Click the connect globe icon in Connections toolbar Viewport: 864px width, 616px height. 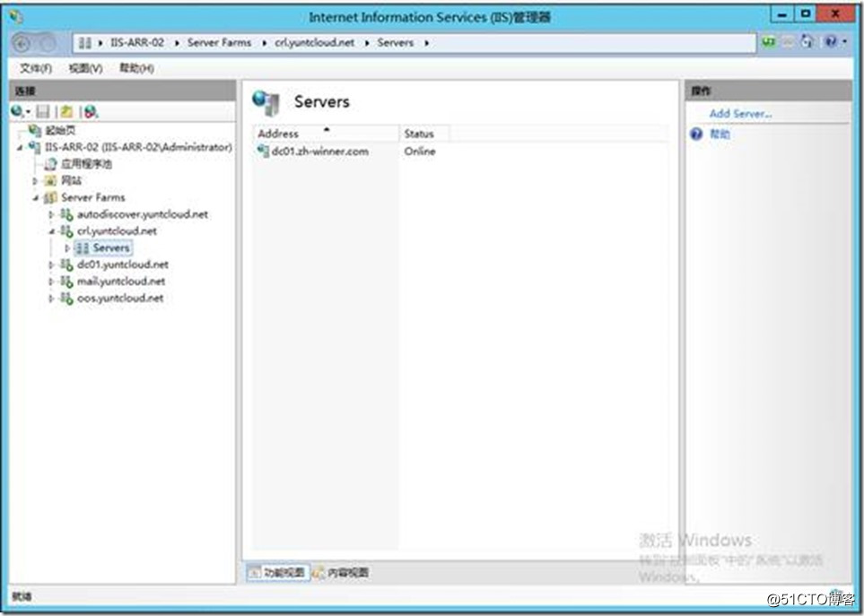17,112
